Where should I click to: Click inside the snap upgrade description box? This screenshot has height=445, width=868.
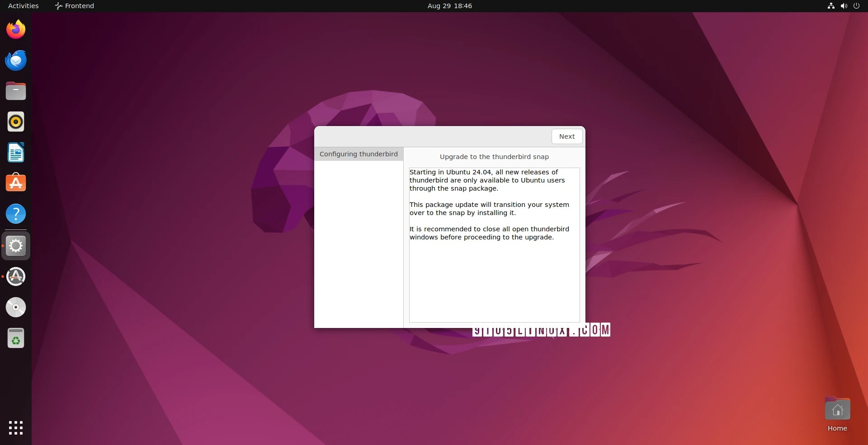[x=495, y=245]
